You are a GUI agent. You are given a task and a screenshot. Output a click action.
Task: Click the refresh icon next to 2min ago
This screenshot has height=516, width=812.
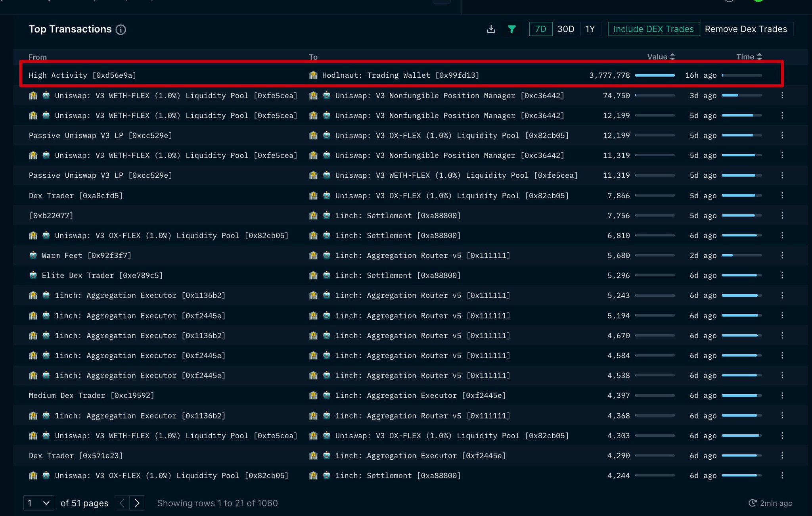click(x=752, y=503)
